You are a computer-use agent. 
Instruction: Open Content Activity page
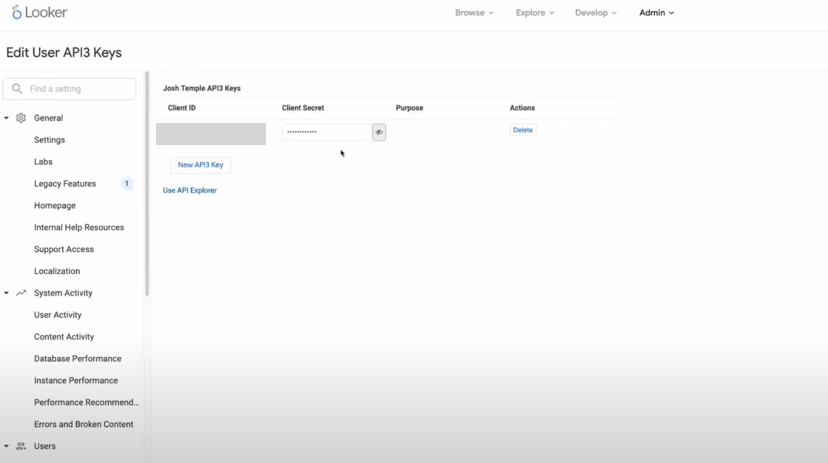click(64, 337)
